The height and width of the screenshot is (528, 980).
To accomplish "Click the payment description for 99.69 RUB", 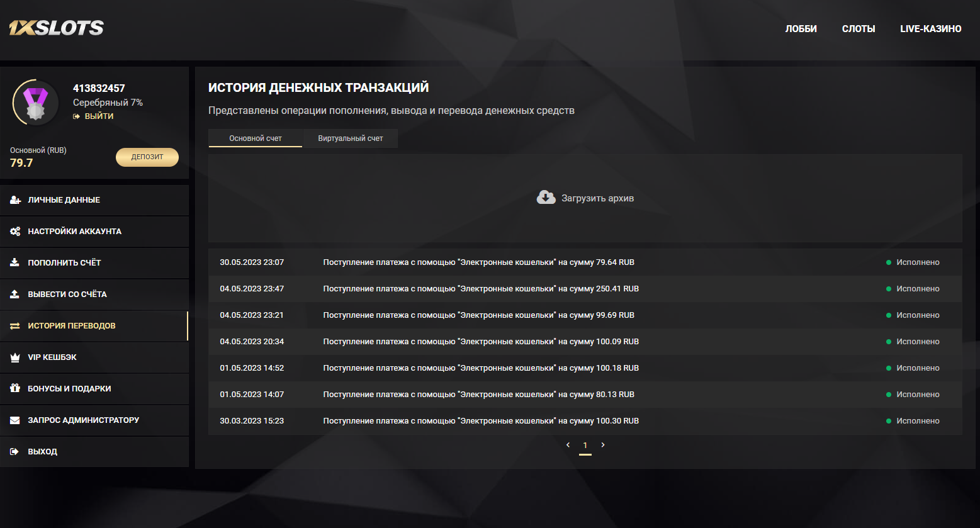I will [x=479, y=315].
